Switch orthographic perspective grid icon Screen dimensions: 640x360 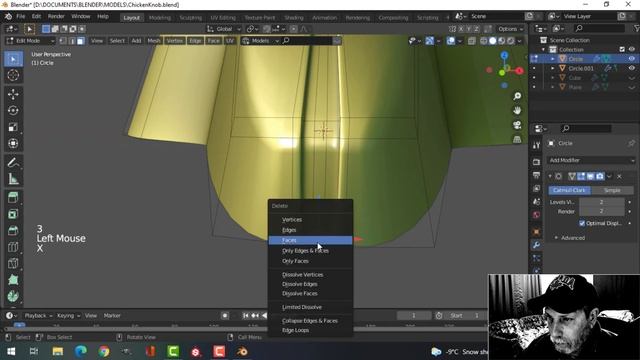tap(517, 139)
